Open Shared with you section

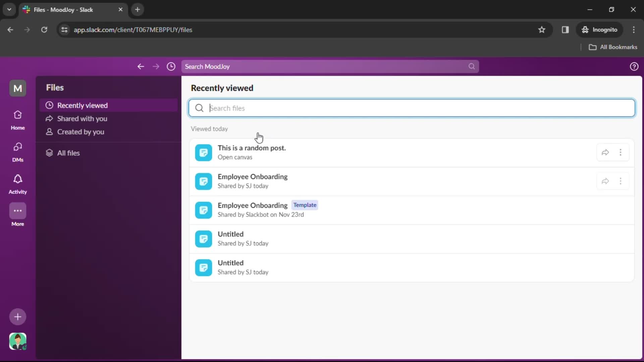pyautogui.click(x=82, y=118)
